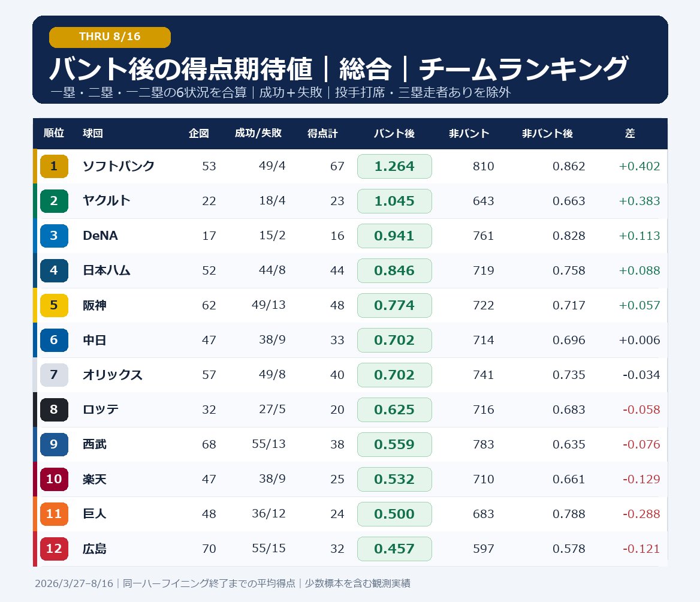700x602 pixels.
Task: Click the rank 4 badge
Action: click(x=54, y=270)
